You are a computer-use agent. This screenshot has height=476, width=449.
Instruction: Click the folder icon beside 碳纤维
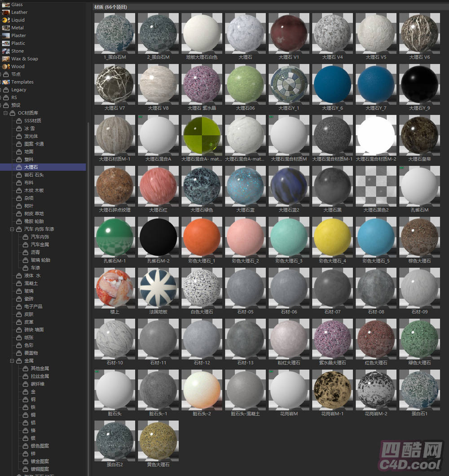click(26, 384)
